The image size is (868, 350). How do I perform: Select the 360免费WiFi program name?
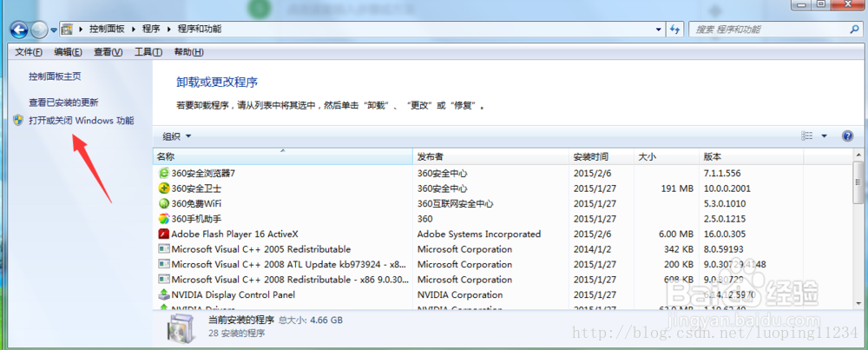196,204
